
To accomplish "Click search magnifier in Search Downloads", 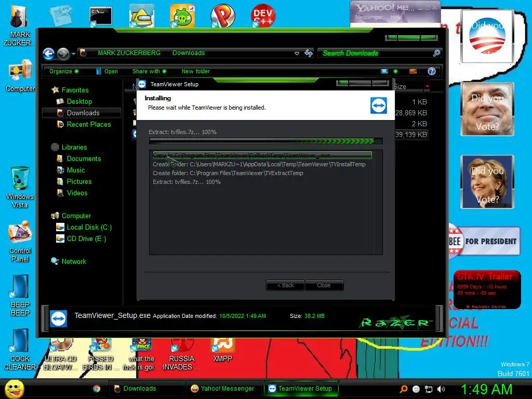I will [x=436, y=53].
